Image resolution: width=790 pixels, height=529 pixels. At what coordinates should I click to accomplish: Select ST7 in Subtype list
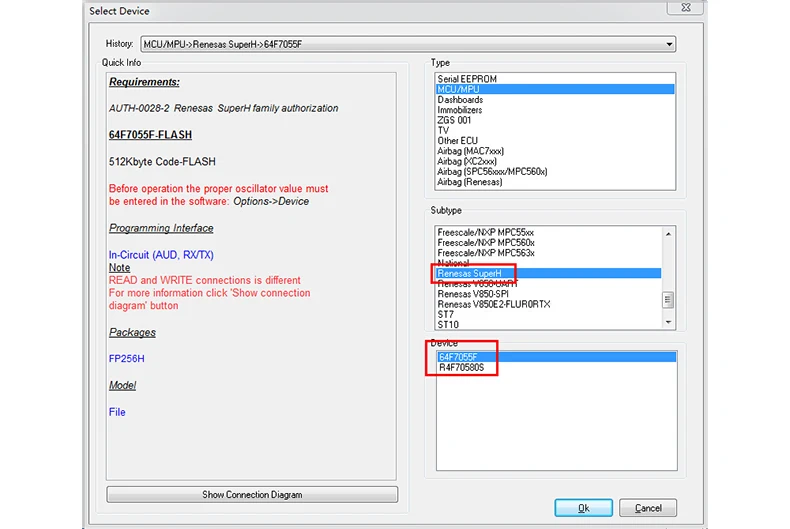coord(549,314)
